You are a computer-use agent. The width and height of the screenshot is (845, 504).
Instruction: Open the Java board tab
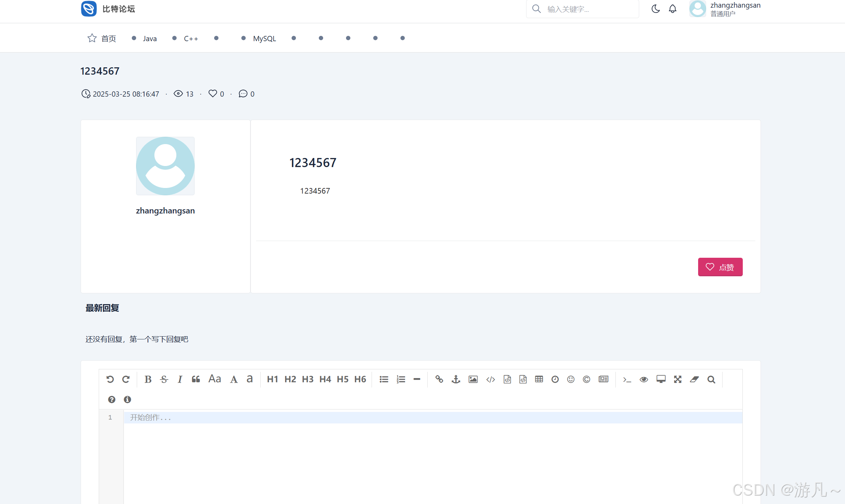149,38
